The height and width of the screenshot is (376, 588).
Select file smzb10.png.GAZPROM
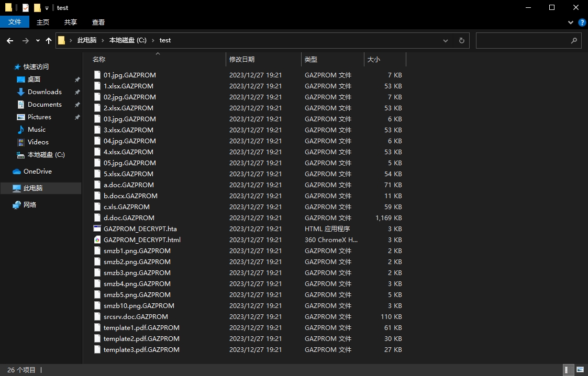(x=139, y=305)
